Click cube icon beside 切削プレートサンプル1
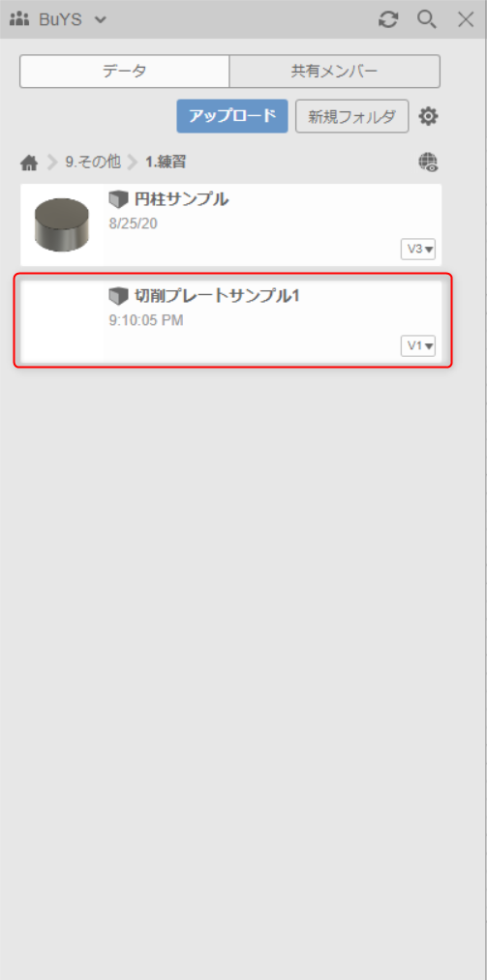487x980 pixels. pyautogui.click(x=118, y=296)
